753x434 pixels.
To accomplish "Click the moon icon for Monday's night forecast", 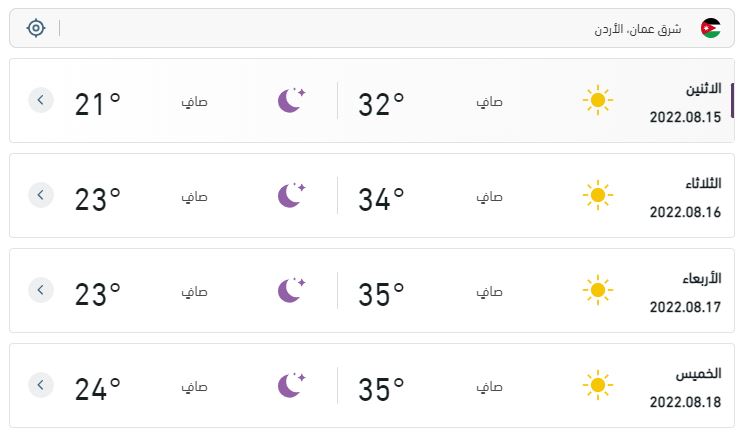I will point(291,100).
